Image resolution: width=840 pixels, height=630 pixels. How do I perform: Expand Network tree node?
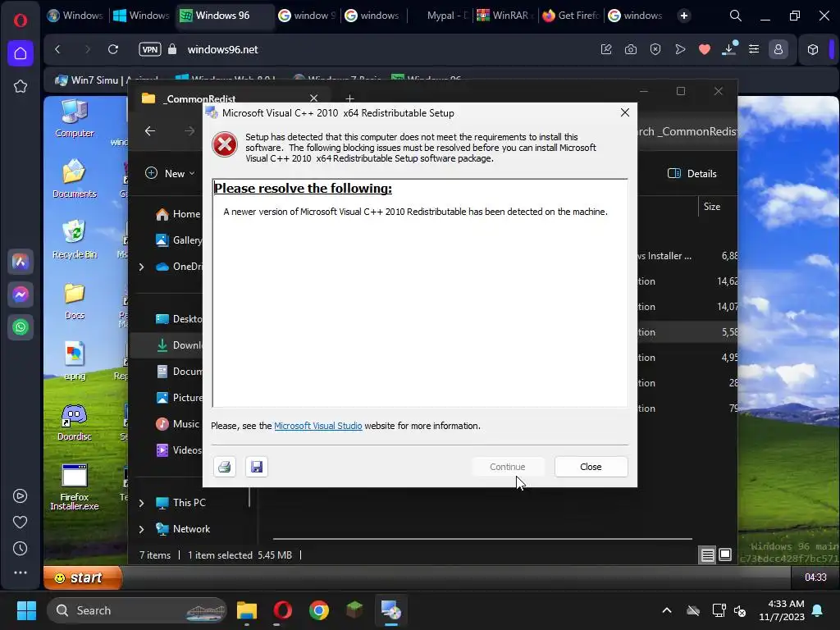point(141,529)
